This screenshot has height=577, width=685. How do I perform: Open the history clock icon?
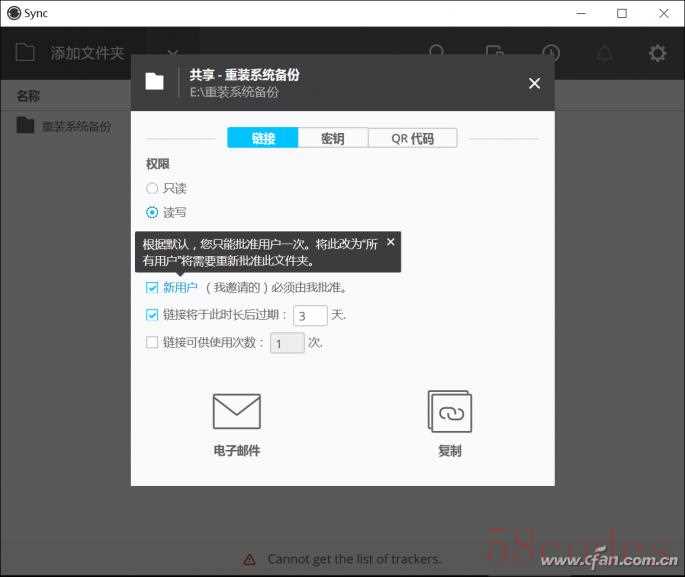pyautogui.click(x=550, y=53)
